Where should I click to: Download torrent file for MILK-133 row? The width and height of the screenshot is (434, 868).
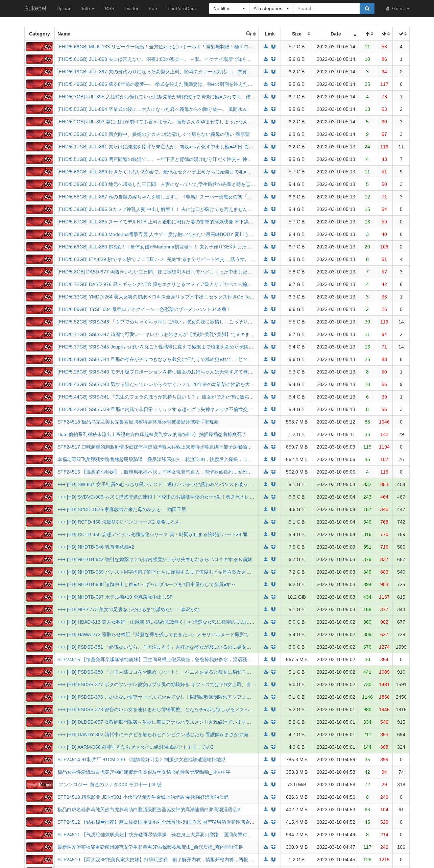266,47
